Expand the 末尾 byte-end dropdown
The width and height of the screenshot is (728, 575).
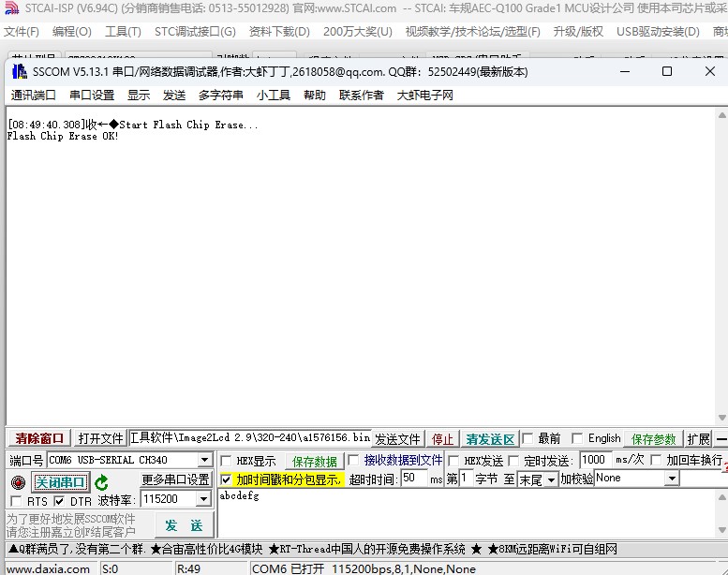[x=551, y=479]
